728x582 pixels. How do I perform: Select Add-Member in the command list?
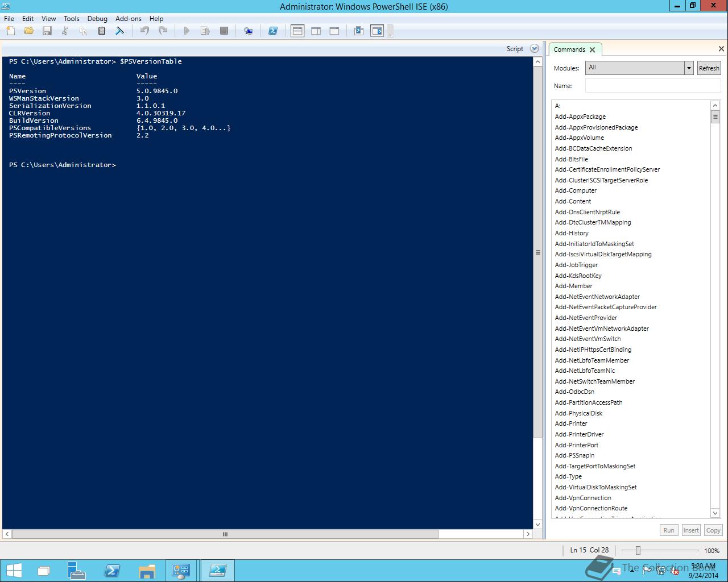point(573,286)
